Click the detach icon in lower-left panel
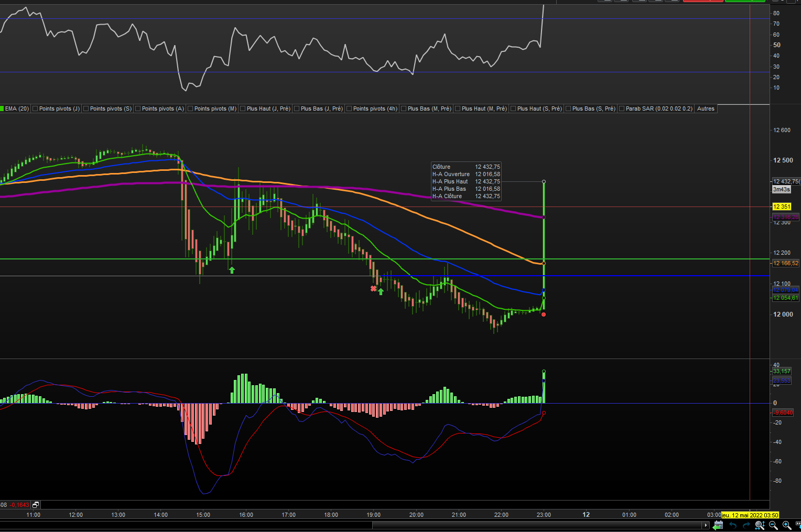The image size is (801, 532). tap(36, 505)
